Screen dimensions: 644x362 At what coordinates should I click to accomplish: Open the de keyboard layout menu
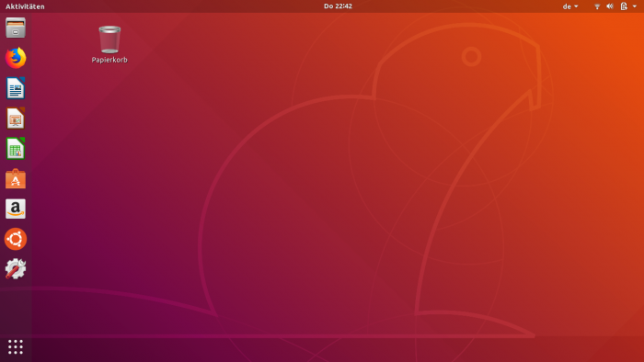pyautogui.click(x=570, y=6)
